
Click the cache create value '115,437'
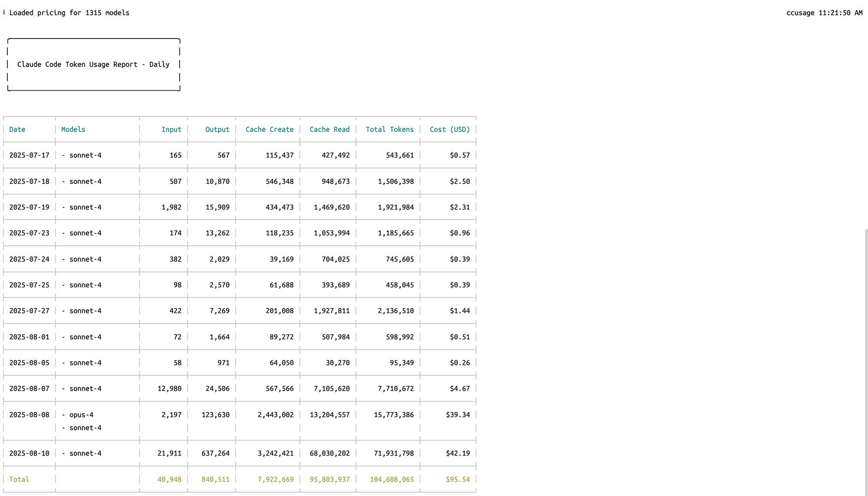279,155
